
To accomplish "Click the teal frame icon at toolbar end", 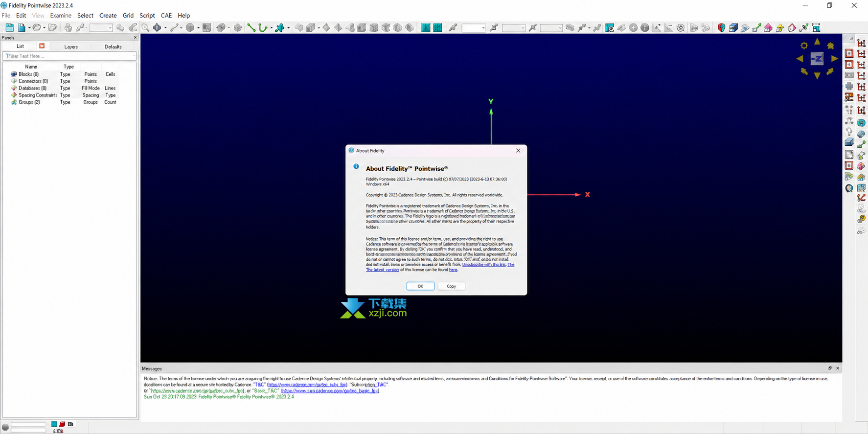I will point(816,28).
